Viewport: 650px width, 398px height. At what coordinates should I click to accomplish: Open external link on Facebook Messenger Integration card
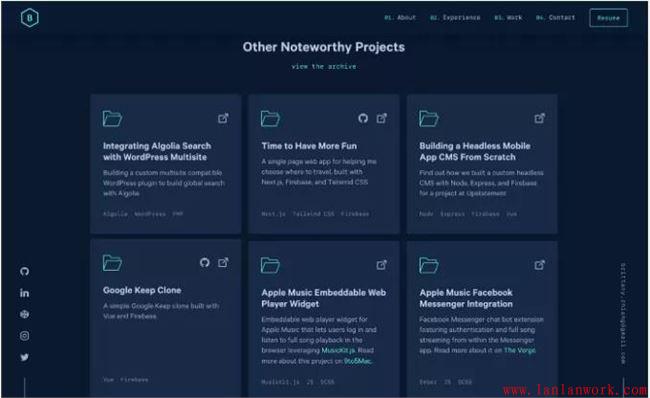click(539, 265)
